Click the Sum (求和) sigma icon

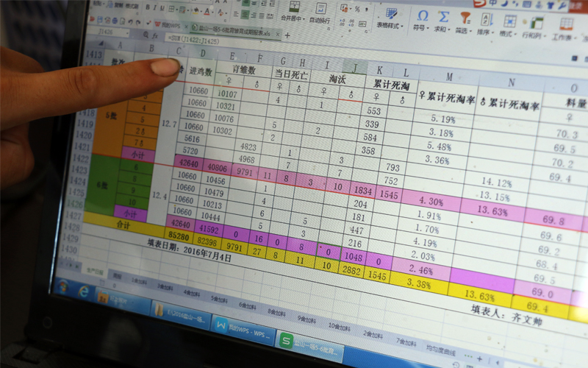click(x=442, y=15)
